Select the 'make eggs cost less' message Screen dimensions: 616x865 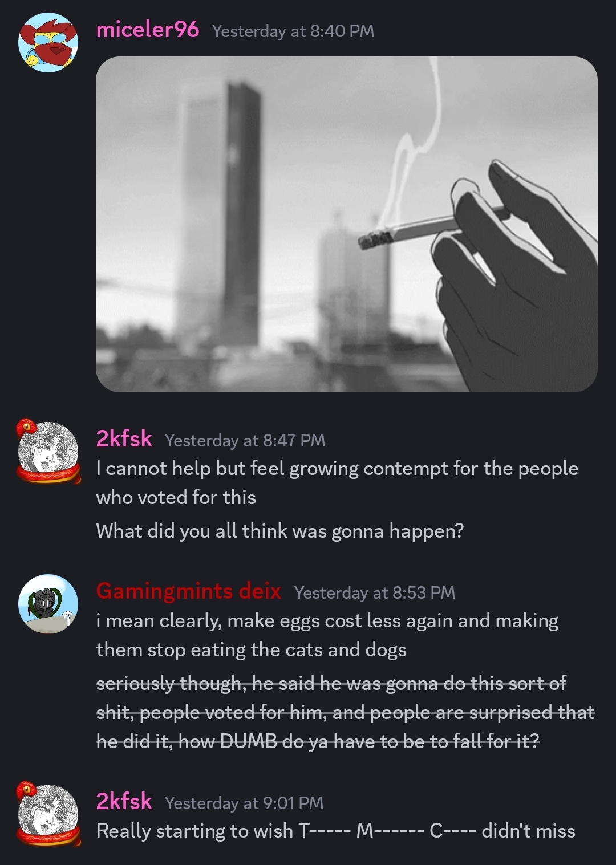(327, 635)
